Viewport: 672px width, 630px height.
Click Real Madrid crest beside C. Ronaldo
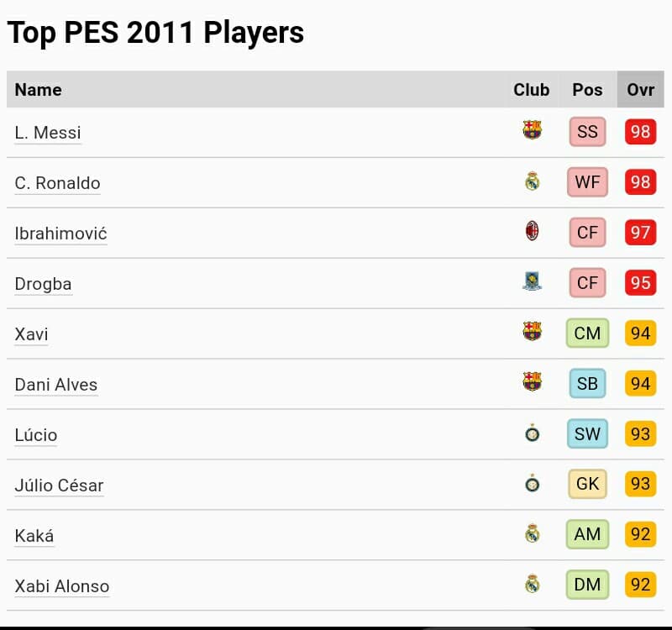532,181
